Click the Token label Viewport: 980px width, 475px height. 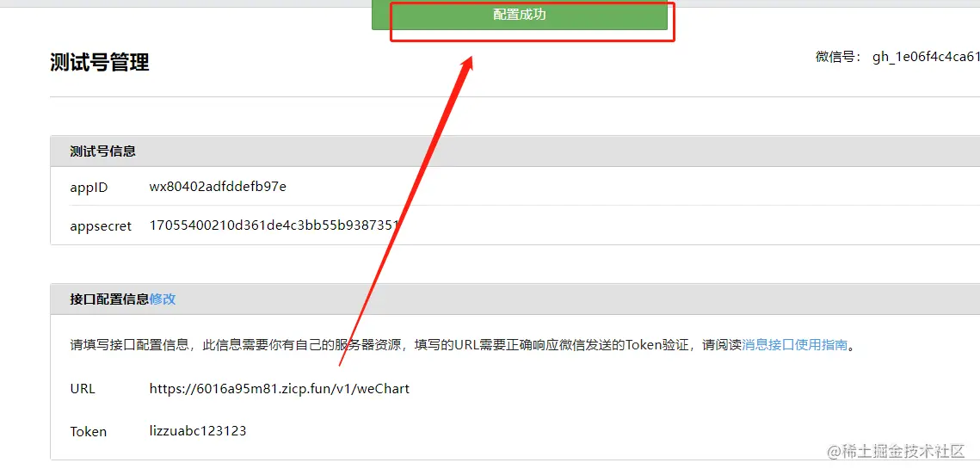pos(88,431)
